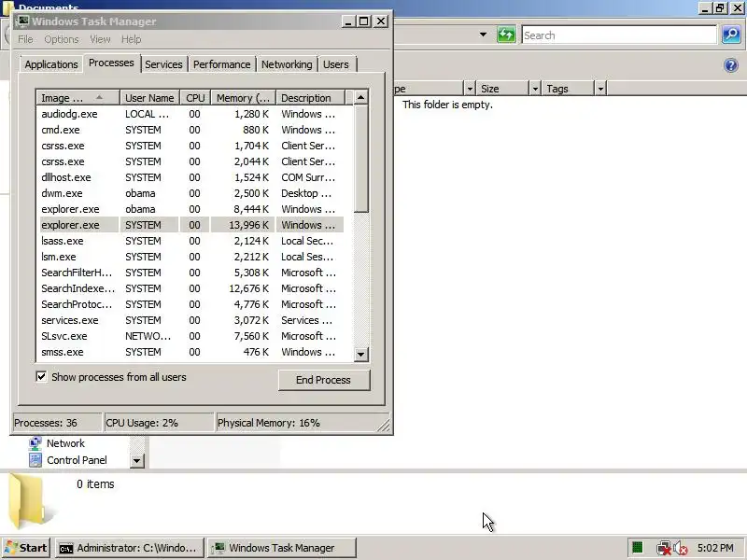Viewport: 747px width, 560px height.
Task: Open the Options menu in Task Manager
Action: click(62, 39)
